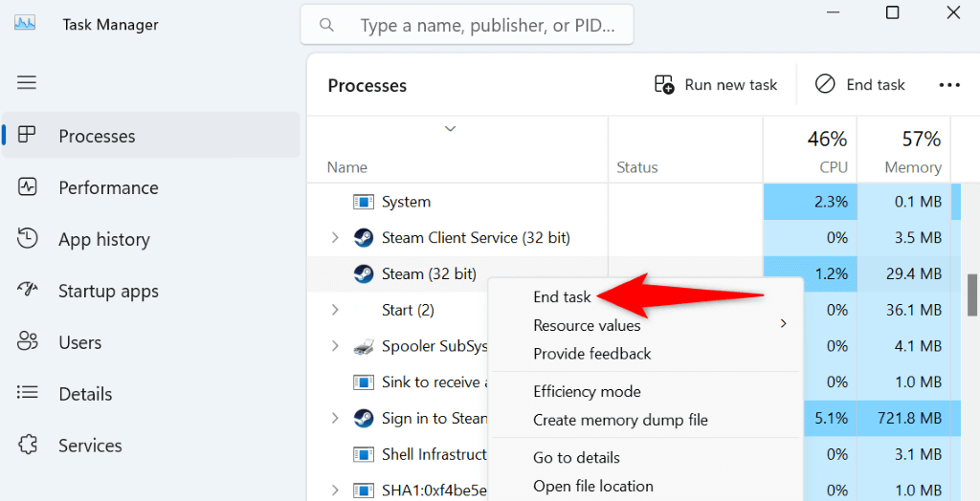Image resolution: width=980 pixels, height=501 pixels.
Task: Click the Spooler SubSystem printer icon
Action: (364, 346)
